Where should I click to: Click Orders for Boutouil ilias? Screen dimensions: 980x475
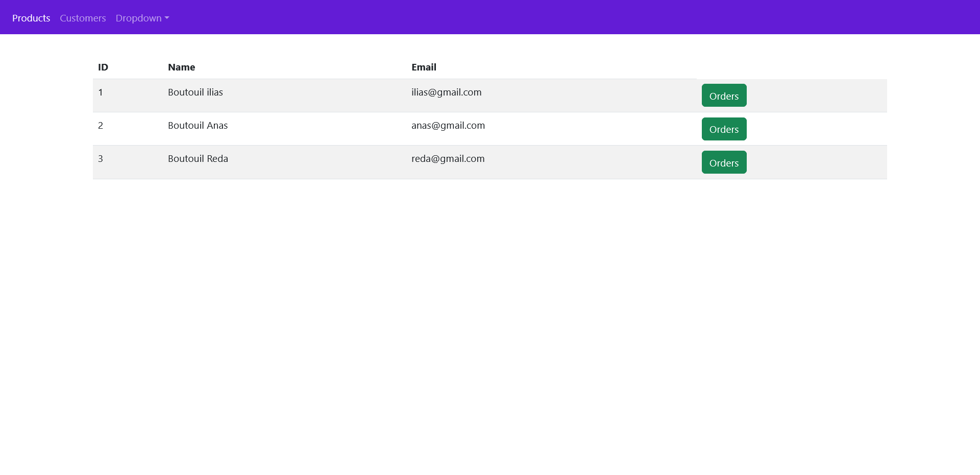pos(724,96)
